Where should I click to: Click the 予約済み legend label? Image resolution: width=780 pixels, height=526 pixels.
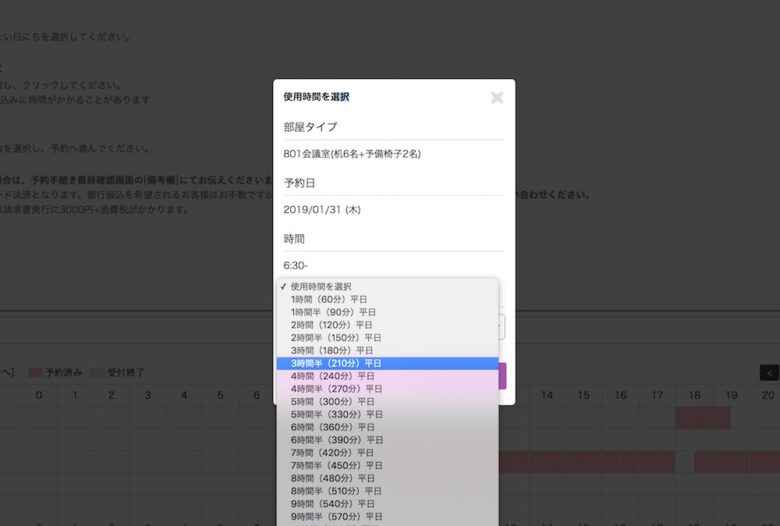(63, 372)
